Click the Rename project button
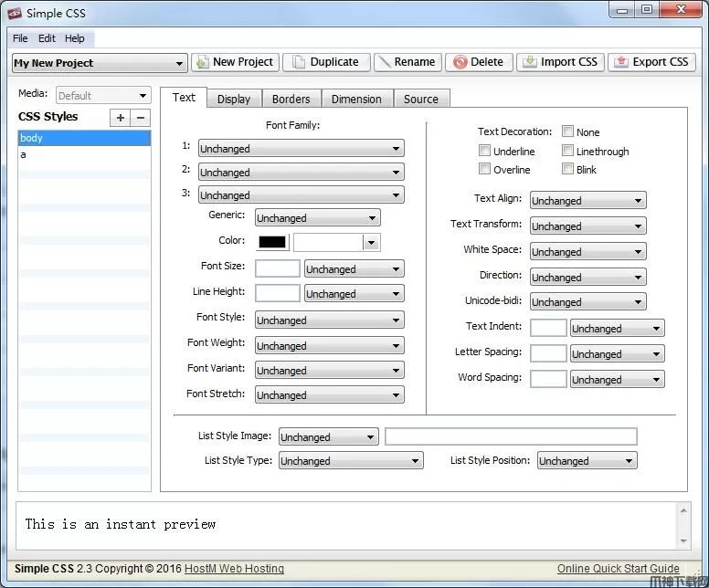The width and height of the screenshot is (709, 588). coord(407,62)
